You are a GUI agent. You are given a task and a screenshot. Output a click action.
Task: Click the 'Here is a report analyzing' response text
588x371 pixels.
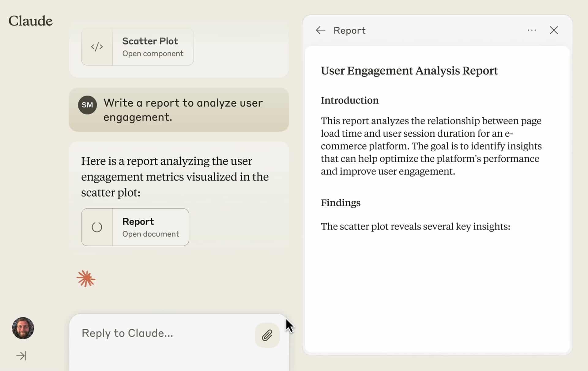[x=175, y=177]
